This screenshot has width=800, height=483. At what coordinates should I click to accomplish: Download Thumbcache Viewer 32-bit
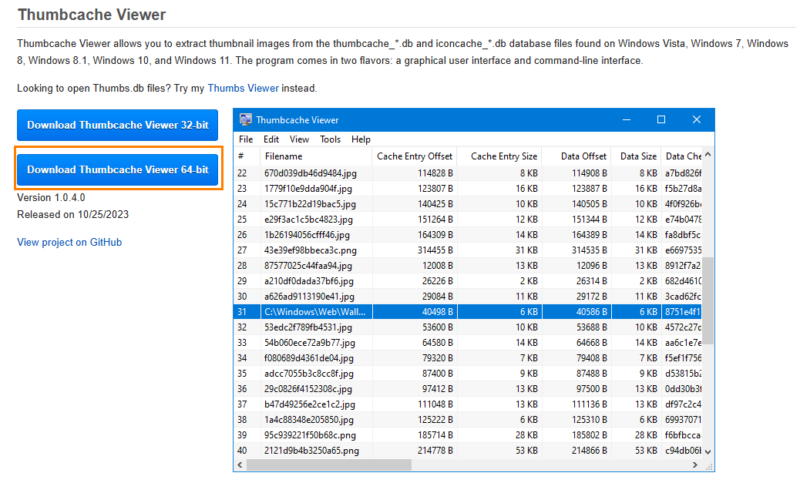pos(117,125)
